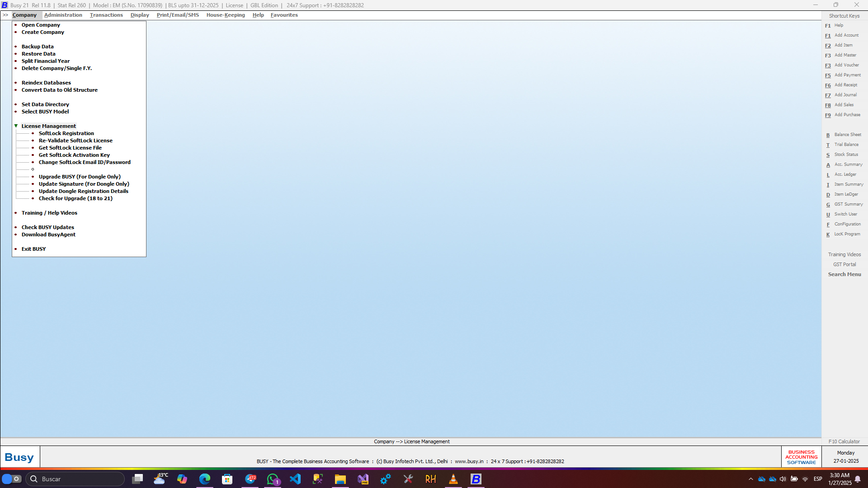Open the Training Videos link
Viewport: 868px width, 488px height.
(844, 254)
